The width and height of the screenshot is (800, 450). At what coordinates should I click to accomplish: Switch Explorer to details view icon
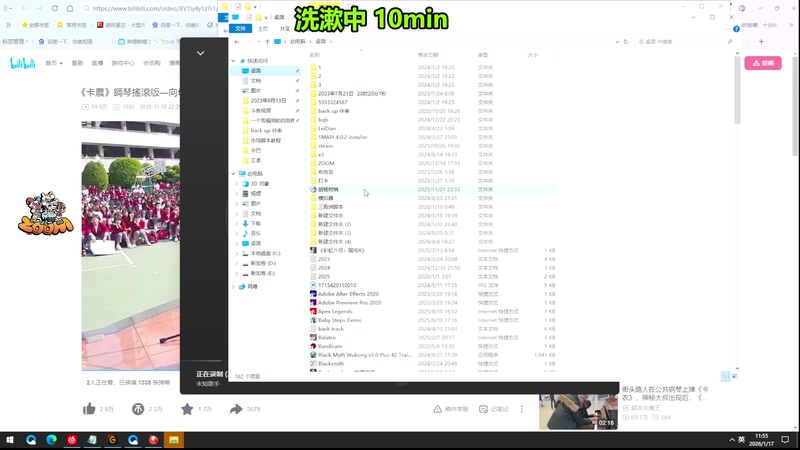point(725,376)
